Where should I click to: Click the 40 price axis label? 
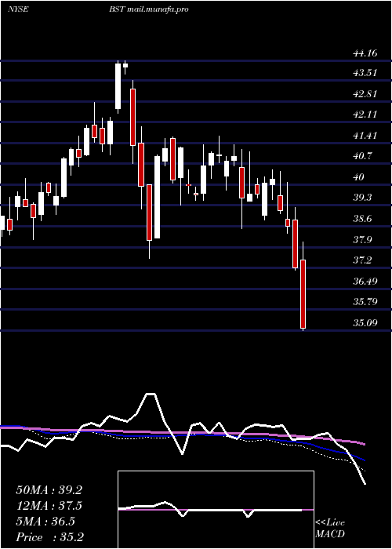click(359, 177)
